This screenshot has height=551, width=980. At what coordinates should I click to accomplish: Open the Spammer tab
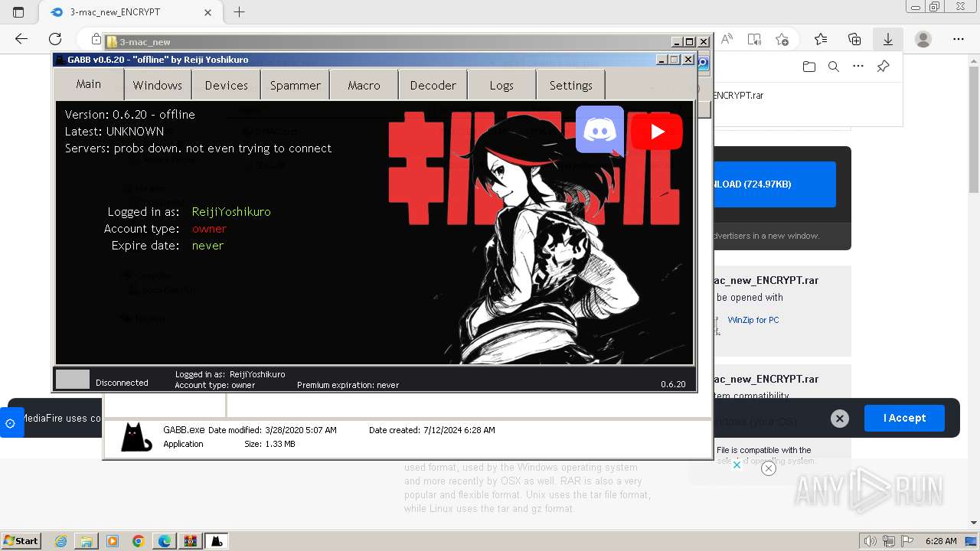click(x=295, y=85)
